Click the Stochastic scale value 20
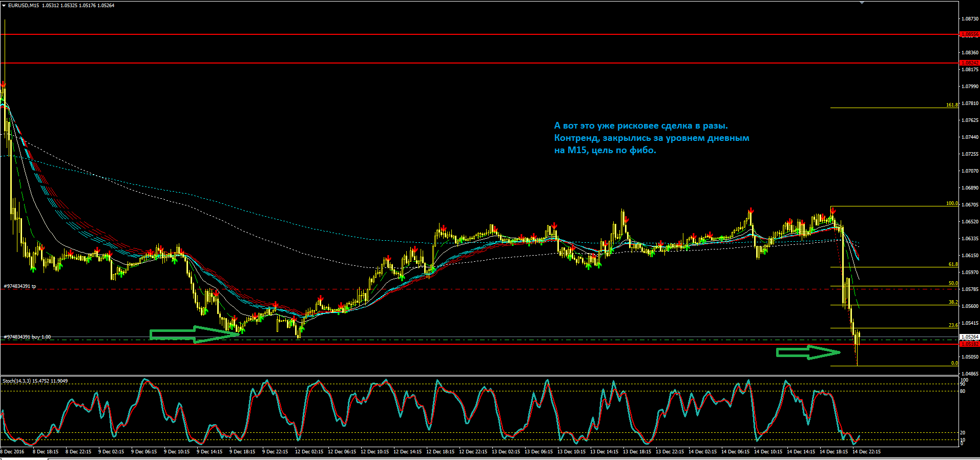 (963, 433)
